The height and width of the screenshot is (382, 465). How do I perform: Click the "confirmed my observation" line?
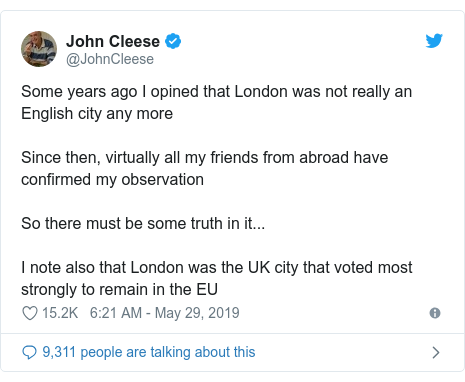[112, 180]
